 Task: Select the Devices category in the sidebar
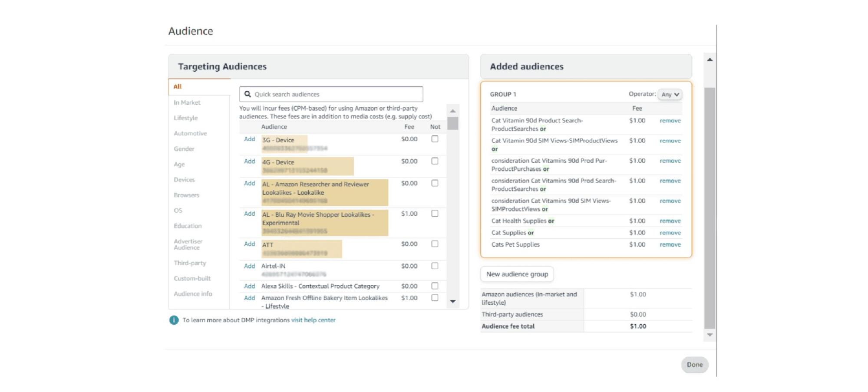coord(184,179)
